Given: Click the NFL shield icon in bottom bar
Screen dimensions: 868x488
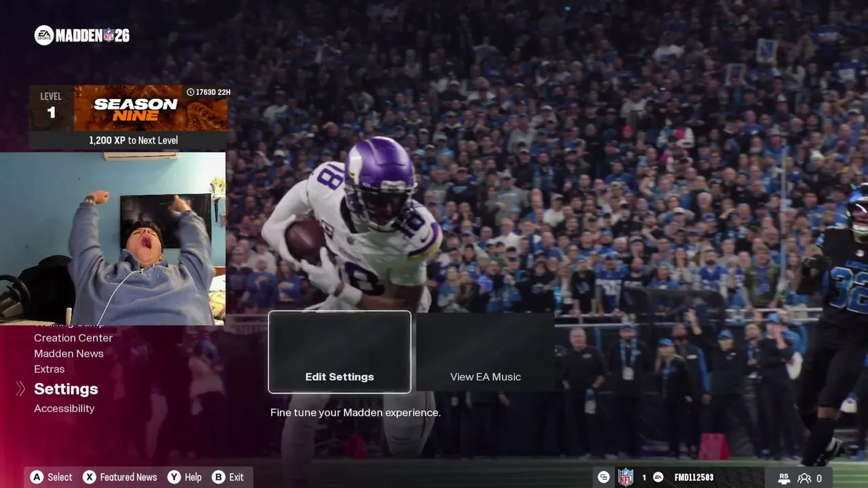Looking at the screenshot, I should pos(625,477).
